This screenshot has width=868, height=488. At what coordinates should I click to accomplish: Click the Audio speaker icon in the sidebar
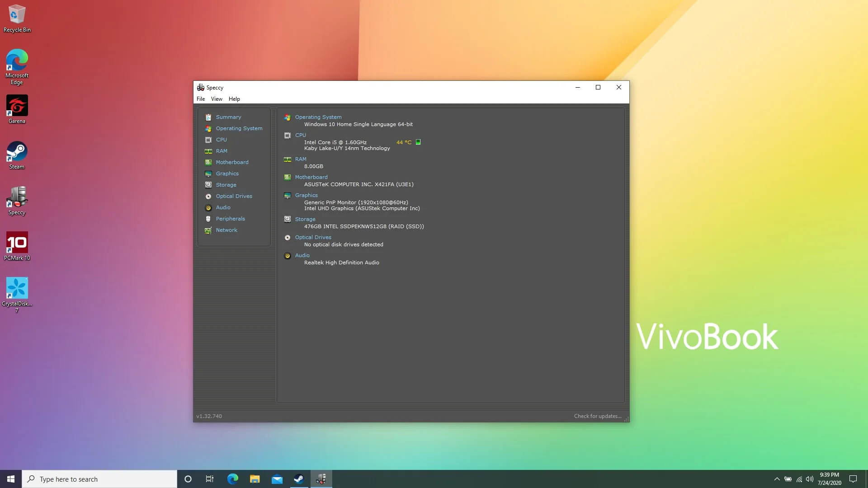208,207
